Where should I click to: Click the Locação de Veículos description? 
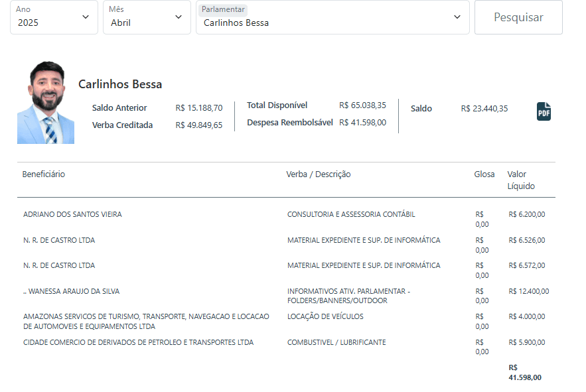pyautogui.click(x=325, y=317)
